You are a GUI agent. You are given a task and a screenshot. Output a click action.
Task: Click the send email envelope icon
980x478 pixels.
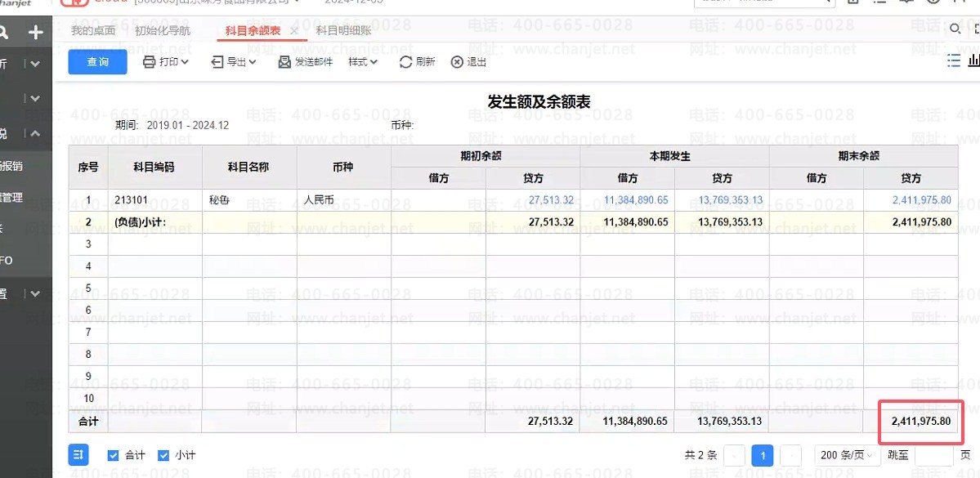(284, 62)
